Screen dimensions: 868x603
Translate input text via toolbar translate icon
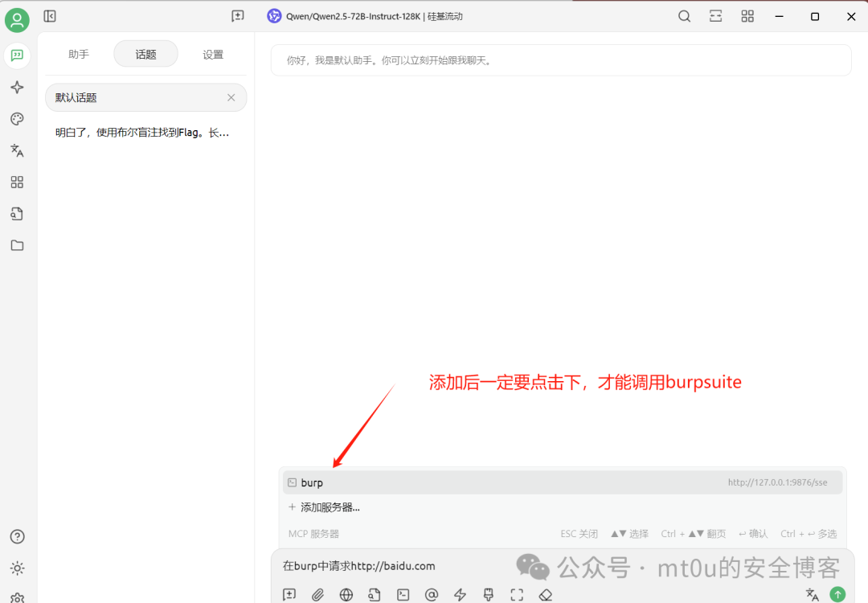point(812,595)
